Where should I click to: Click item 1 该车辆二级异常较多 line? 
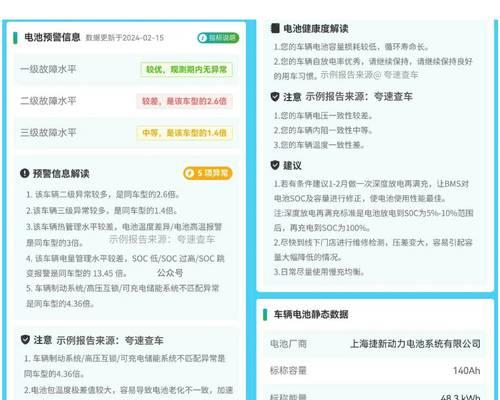[x=103, y=194]
